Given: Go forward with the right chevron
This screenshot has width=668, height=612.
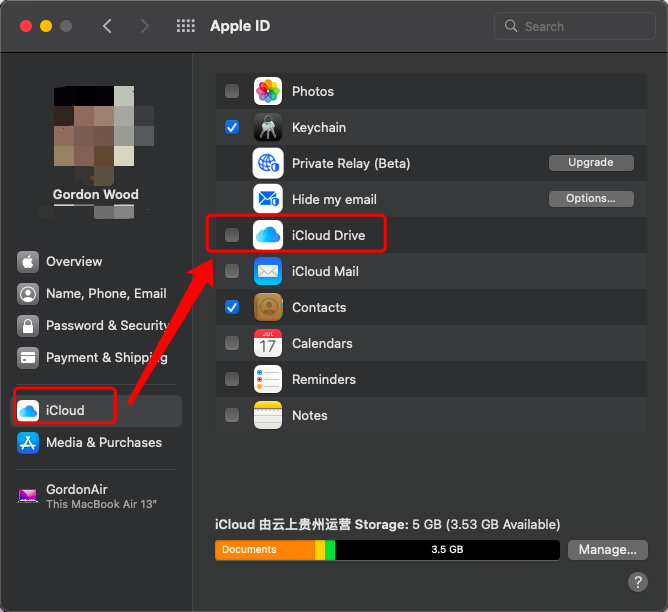Looking at the screenshot, I should point(145,26).
